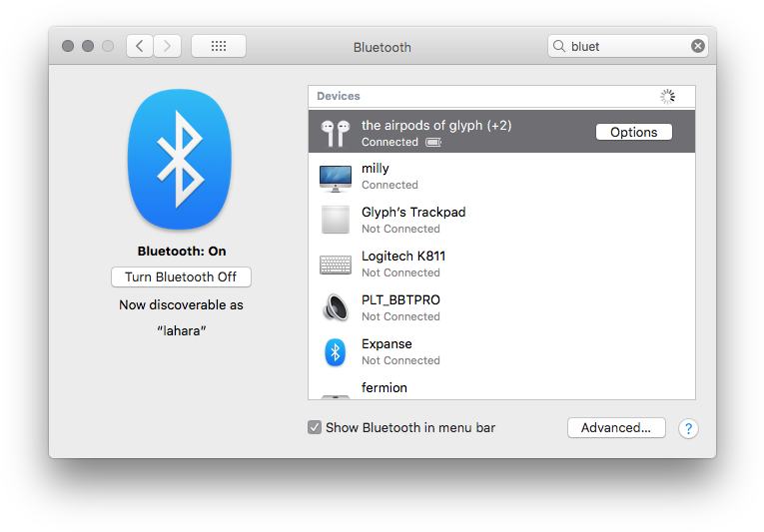
Task: Select Expanse device name
Action: click(386, 344)
